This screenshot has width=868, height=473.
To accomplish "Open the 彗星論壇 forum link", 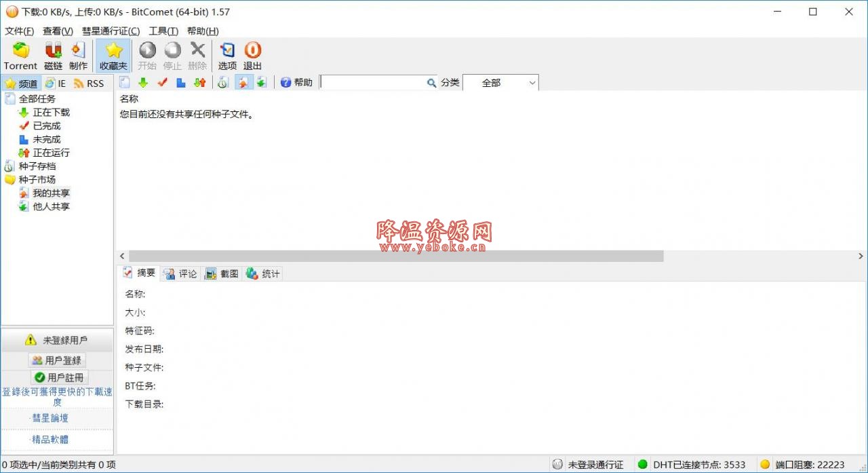I will pyautogui.click(x=50, y=418).
